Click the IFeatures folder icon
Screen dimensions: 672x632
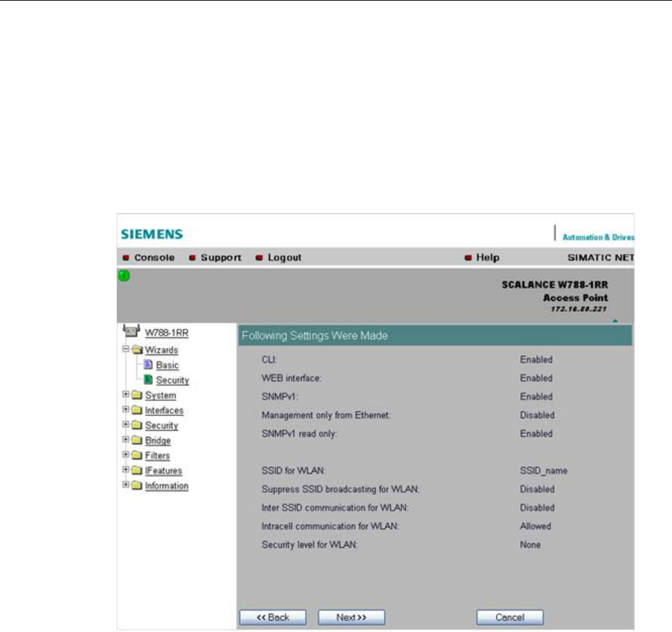(x=137, y=470)
